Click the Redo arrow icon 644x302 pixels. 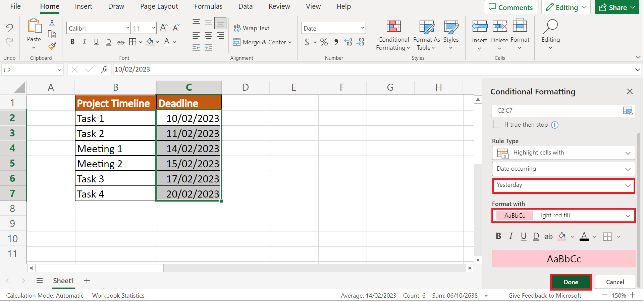point(9,42)
